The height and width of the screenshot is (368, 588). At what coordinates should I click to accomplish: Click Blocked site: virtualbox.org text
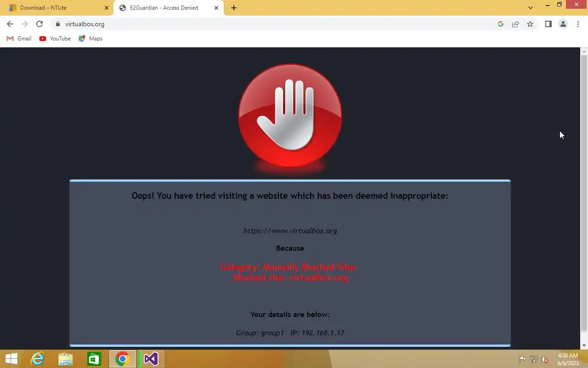[x=290, y=277]
